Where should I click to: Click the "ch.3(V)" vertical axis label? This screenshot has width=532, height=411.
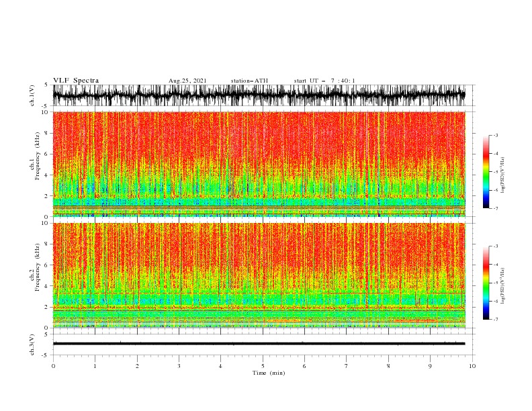click(32, 345)
